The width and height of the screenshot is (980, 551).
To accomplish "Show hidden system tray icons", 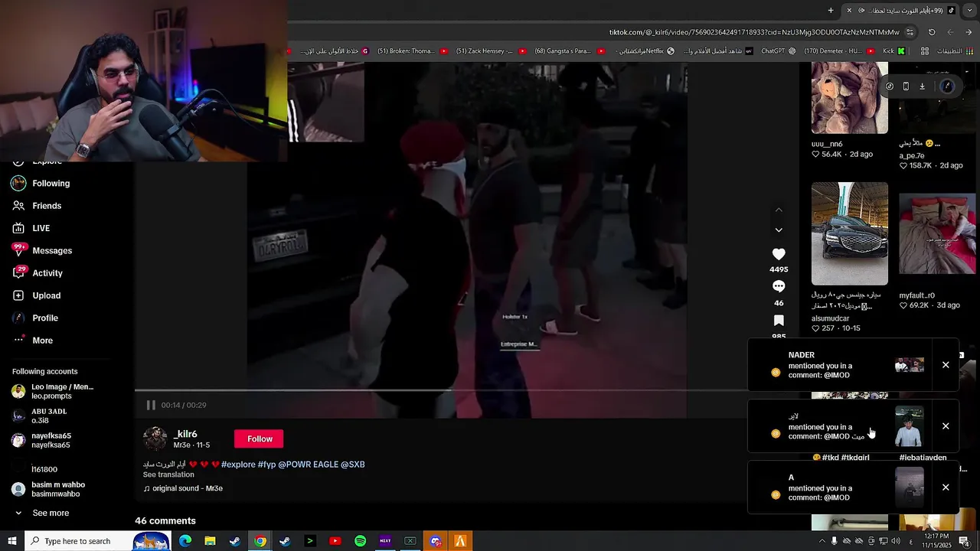I will click(822, 541).
